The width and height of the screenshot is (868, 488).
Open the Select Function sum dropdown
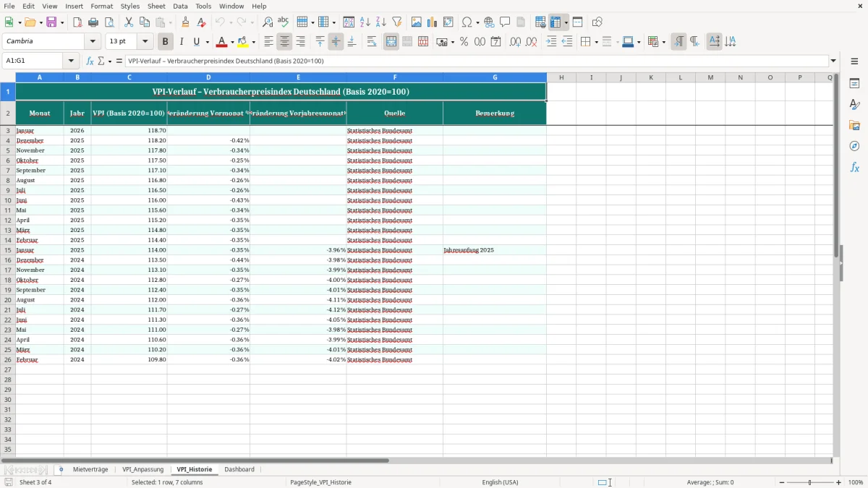click(109, 61)
